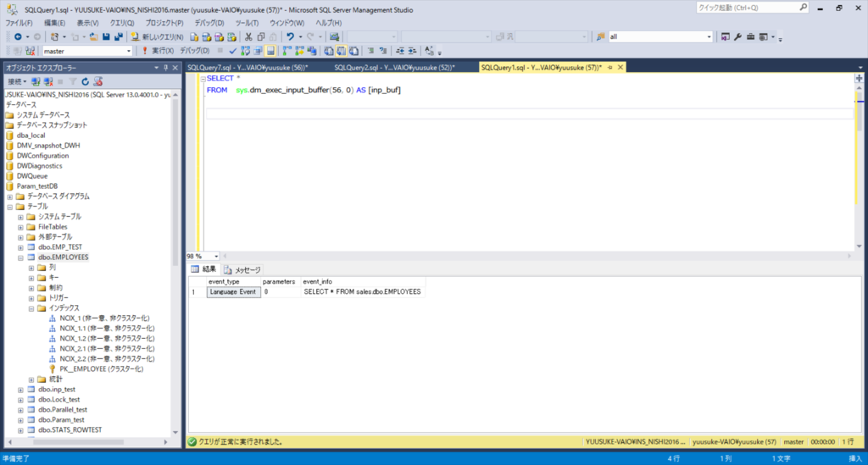Open the クエリ(Q) menu

(x=122, y=23)
